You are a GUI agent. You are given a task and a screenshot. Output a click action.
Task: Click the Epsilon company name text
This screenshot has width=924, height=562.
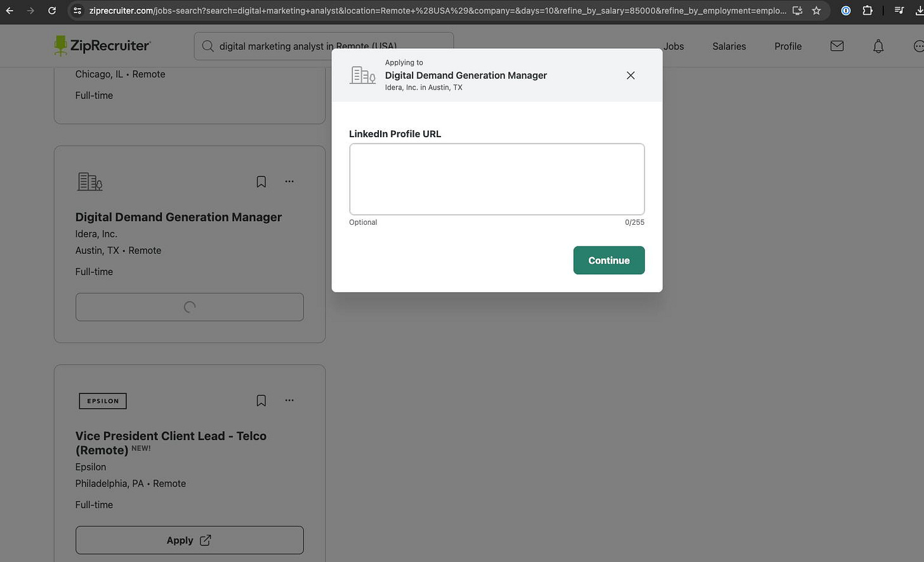point(91,467)
